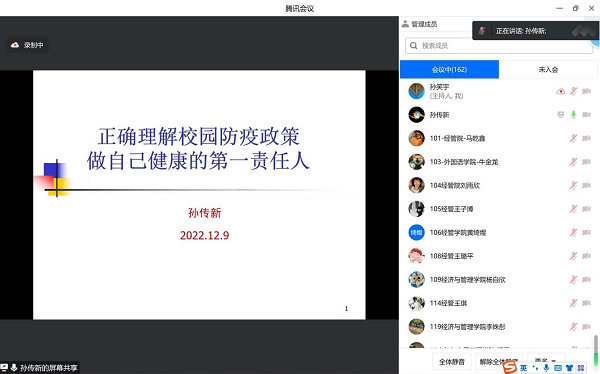Click 孙传新的屏幕共享 label
This screenshot has width=600, height=374.
[x=49, y=368]
